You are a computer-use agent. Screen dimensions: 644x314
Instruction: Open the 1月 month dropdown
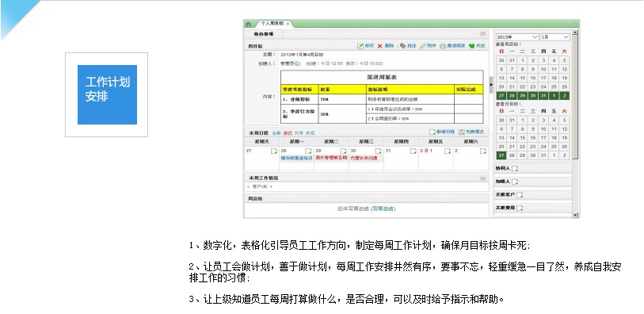(x=554, y=37)
